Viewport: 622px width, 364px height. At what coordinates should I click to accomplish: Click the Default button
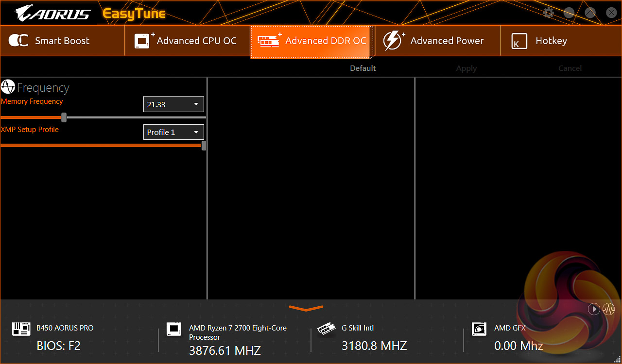(x=363, y=68)
